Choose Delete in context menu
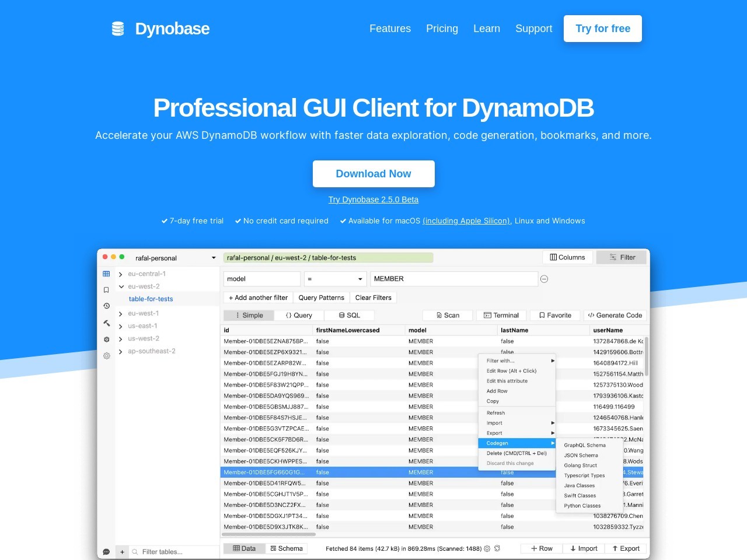747x560 pixels. (517, 453)
